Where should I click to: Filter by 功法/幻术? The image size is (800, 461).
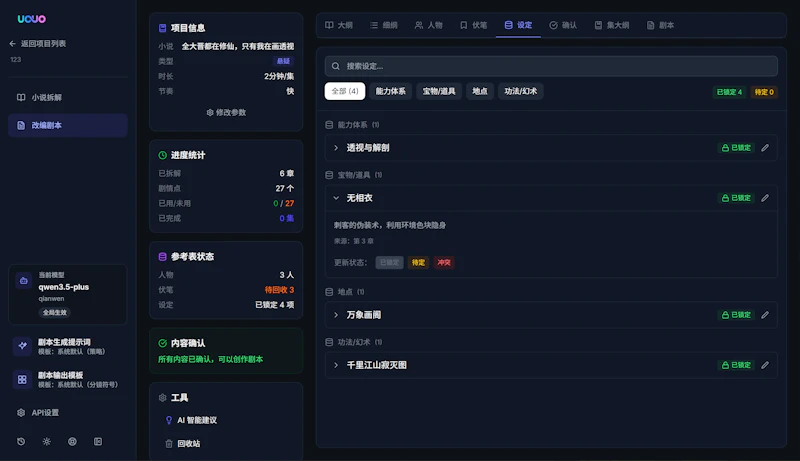point(520,91)
